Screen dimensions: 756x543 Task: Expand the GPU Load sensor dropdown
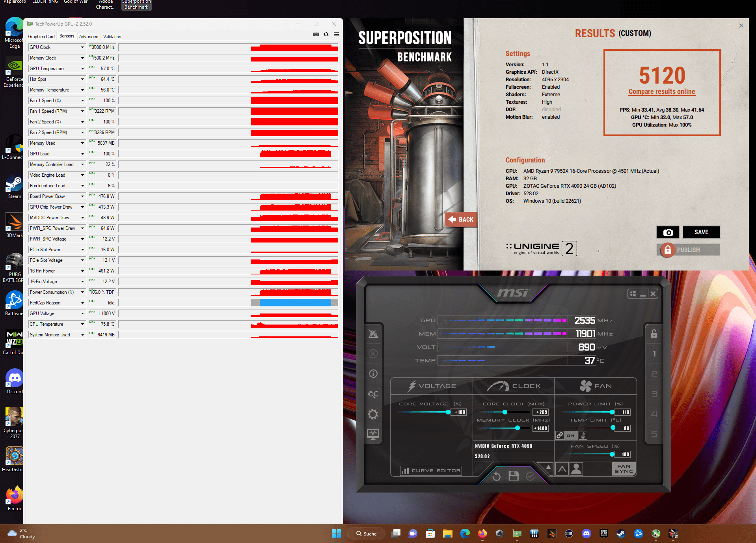pos(82,154)
